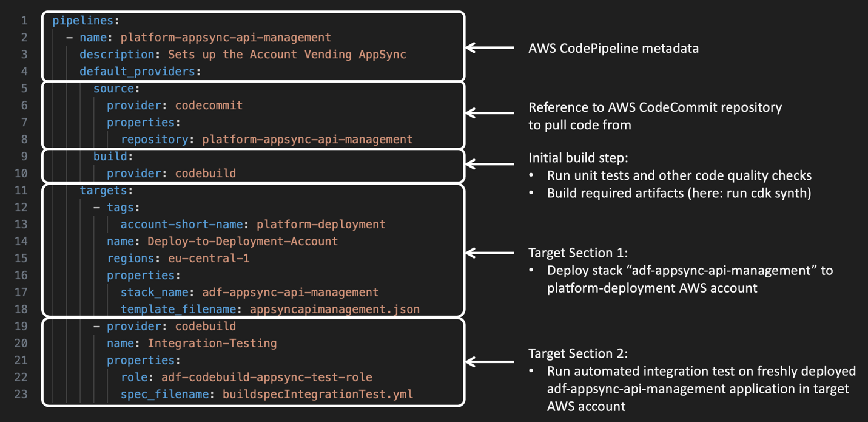This screenshot has height=422, width=868.
Task: Click the 'targets:' key
Action: click(x=106, y=191)
